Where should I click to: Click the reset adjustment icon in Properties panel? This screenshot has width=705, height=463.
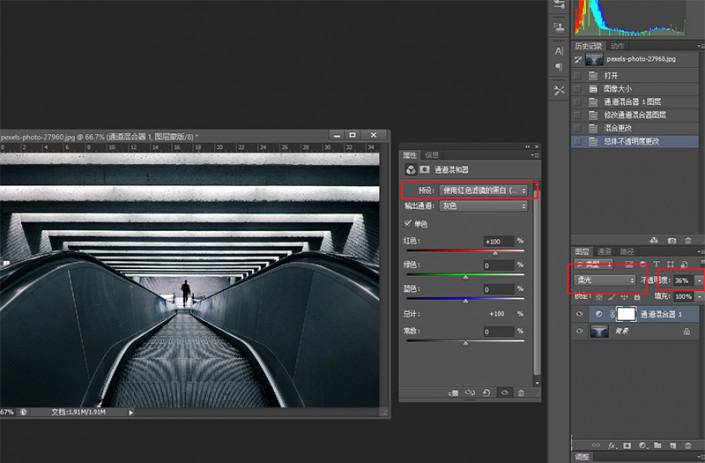tap(485, 393)
